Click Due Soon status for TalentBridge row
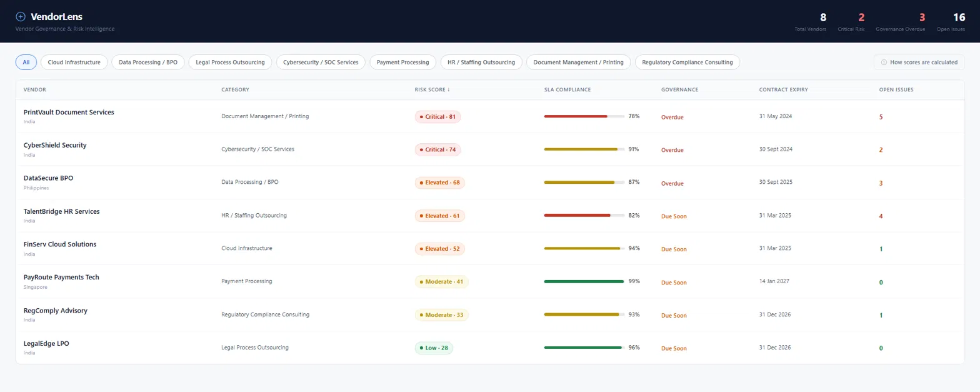The height and width of the screenshot is (392, 980). click(x=674, y=216)
